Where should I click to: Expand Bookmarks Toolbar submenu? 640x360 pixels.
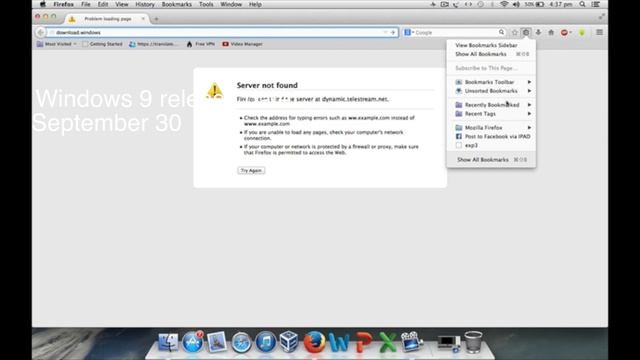[491, 82]
